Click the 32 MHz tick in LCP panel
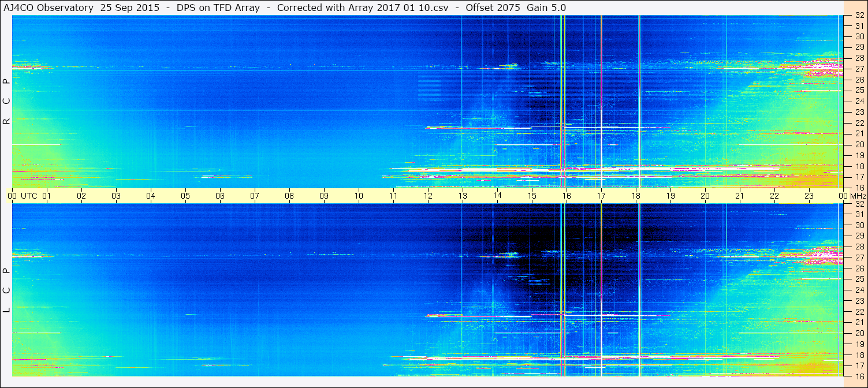868x388 pixels. coord(859,204)
